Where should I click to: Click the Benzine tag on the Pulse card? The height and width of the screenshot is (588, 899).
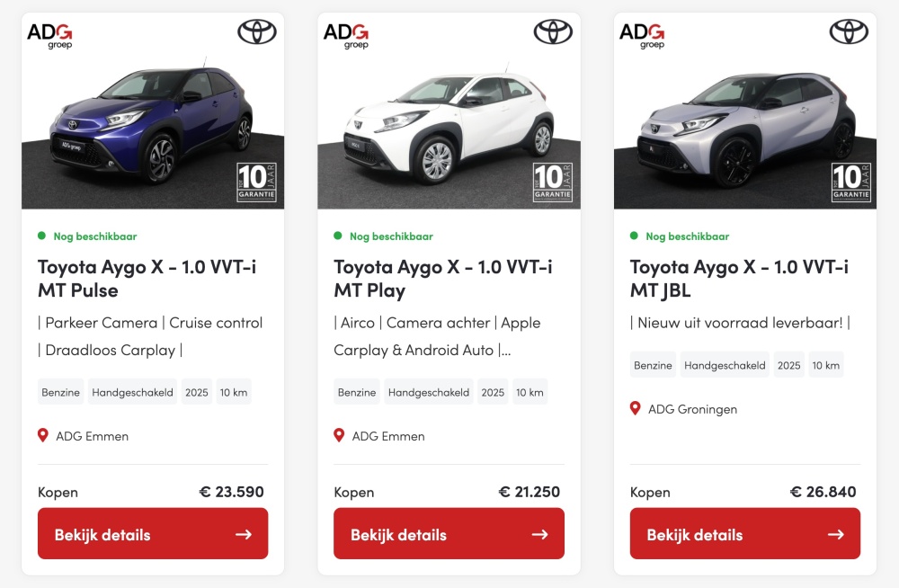tap(61, 392)
